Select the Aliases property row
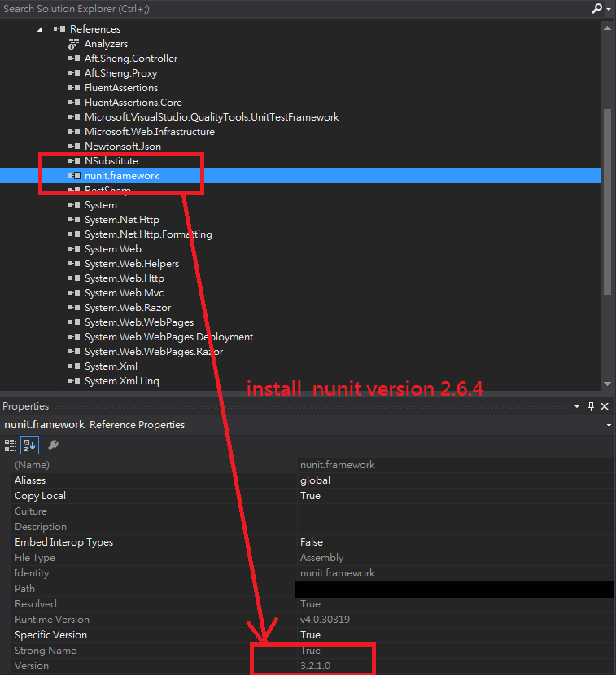Screen dimensions: 616x675 tap(313, 480)
